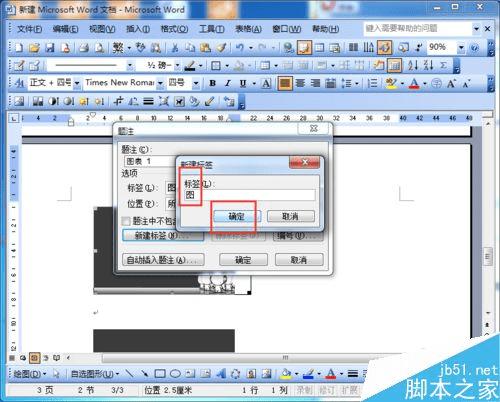Open the font size 四号 dropdown

pos(196,83)
